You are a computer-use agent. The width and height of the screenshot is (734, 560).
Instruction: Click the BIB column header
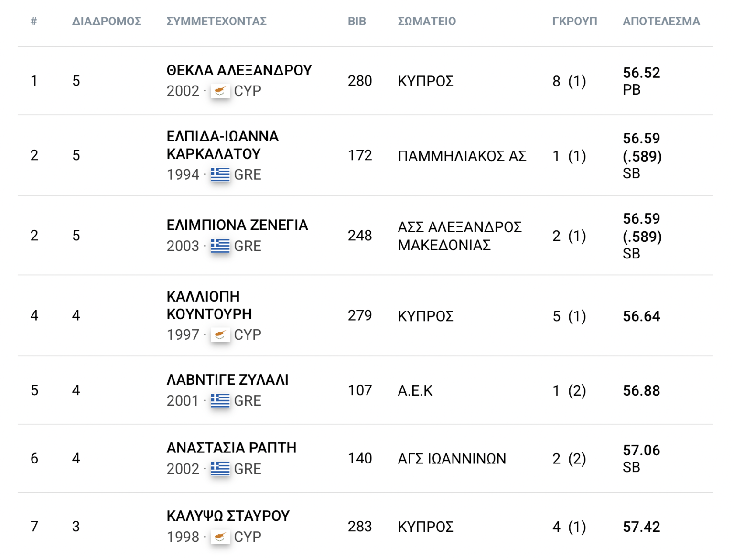coord(357,21)
